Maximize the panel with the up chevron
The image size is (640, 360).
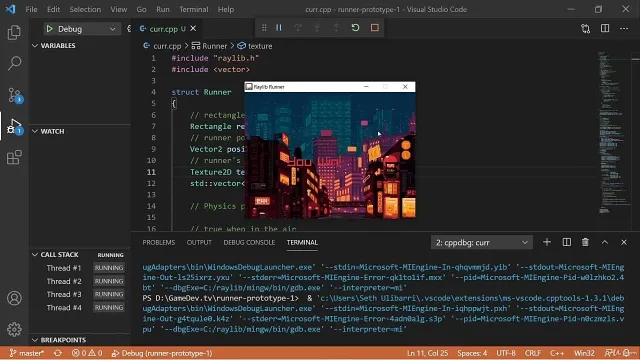pos(605,242)
